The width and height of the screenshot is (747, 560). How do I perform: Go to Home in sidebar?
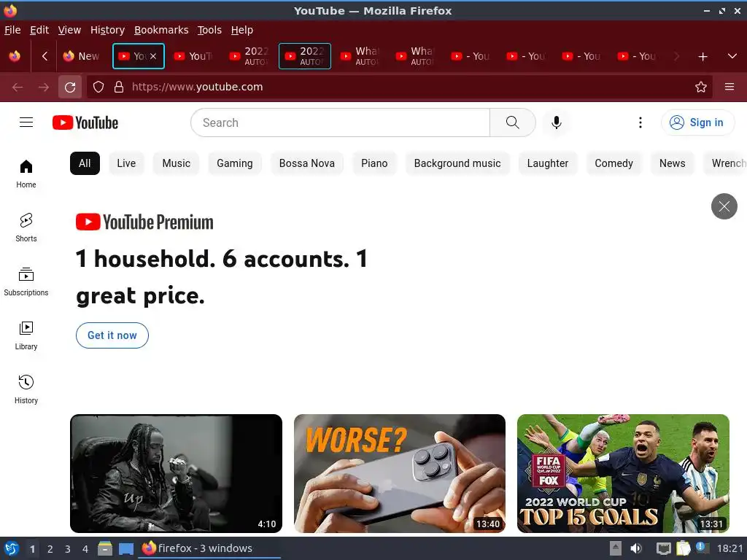(x=26, y=174)
